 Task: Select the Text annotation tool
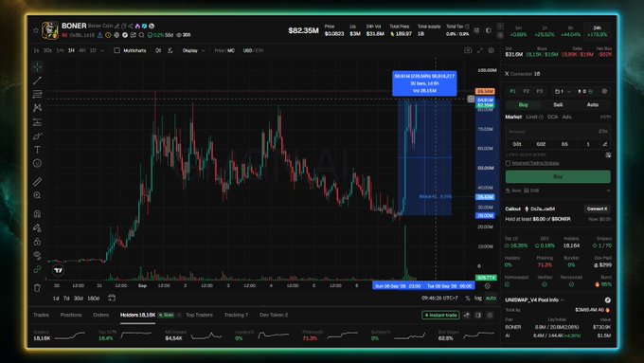coord(37,150)
